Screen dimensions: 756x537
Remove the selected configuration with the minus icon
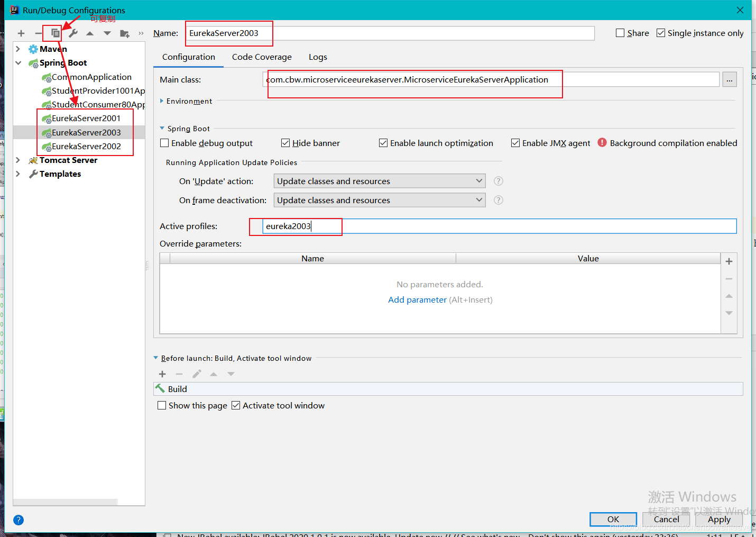pos(38,33)
